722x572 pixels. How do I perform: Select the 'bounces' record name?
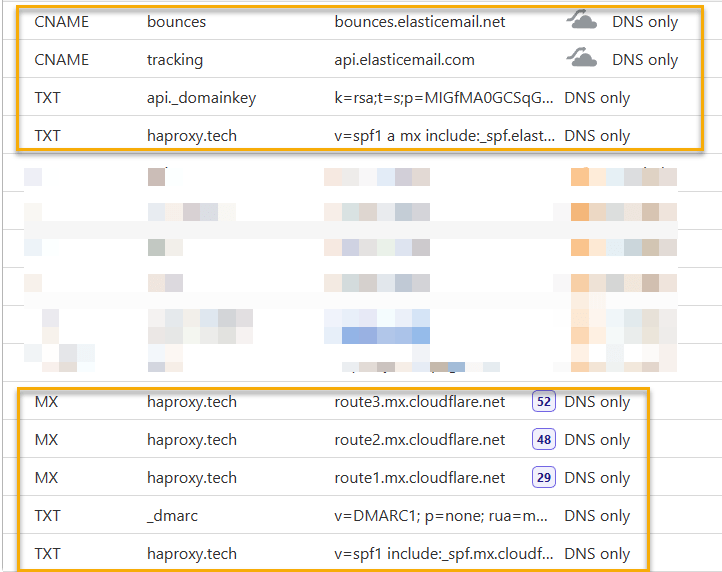tap(176, 22)
